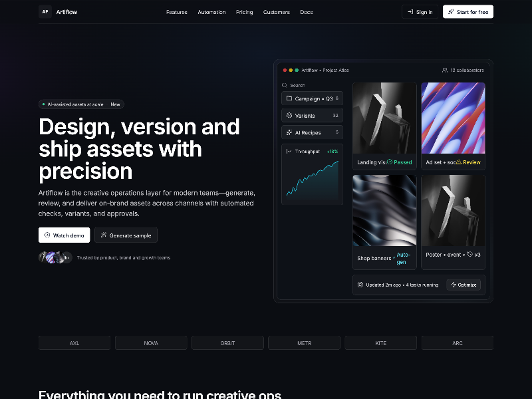Select the chart icon beside Throughput
This screenshot has width=532, height=399.
[x=289, y=151]
